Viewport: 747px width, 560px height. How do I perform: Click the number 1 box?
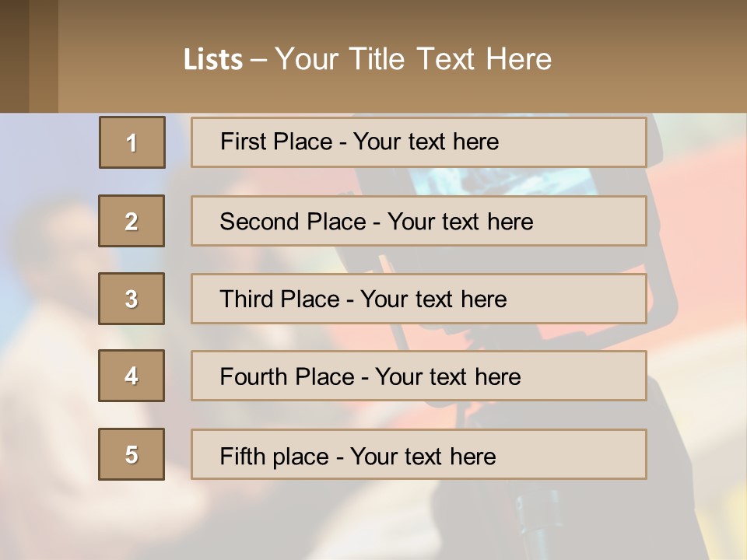click(x=132, y=142)
